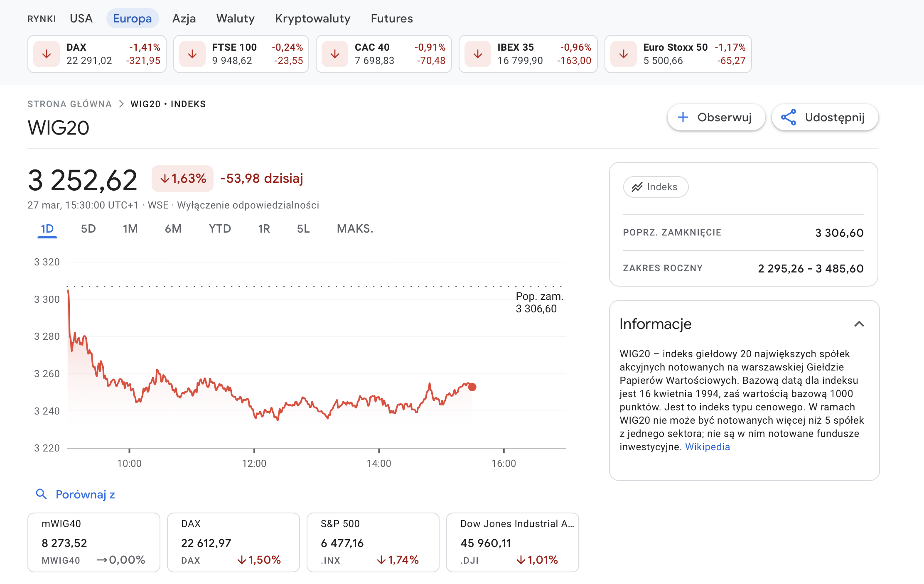Click the DAX down-arrow icon
Image resolution: width=924 pixels, height=584 pixels.
[x=47, y=54]
